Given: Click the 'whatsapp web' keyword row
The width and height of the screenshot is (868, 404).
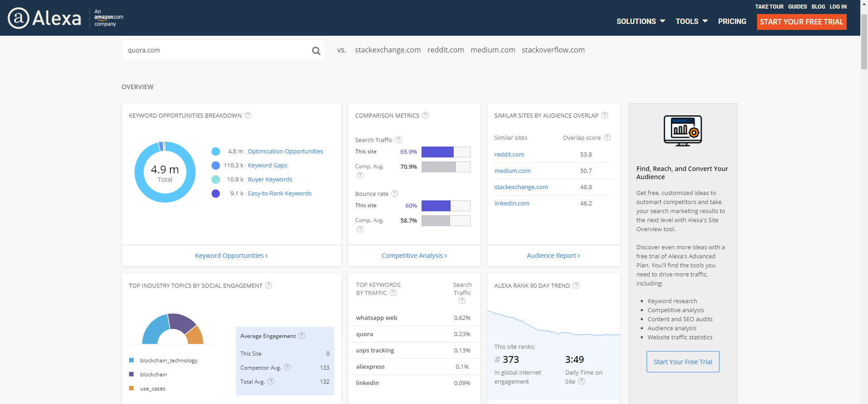Looking at the screenshot, I should click(414, 318).
